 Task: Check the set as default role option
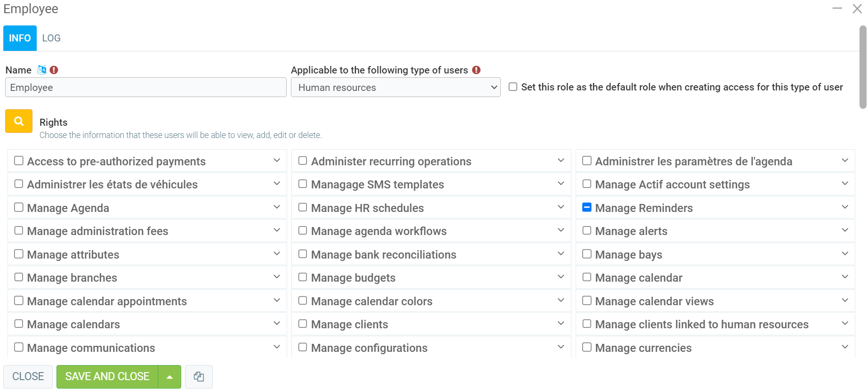[x=513, y=87]
